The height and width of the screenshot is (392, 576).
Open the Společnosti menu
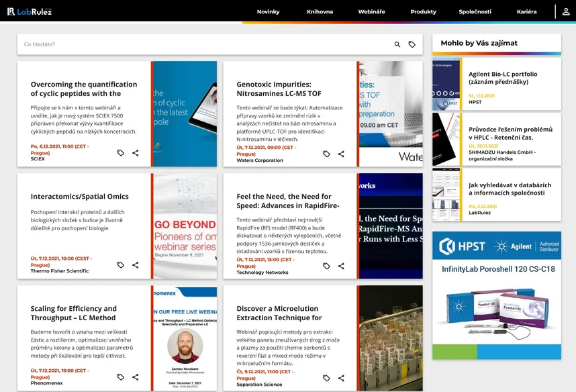pyautogui.click(x=475, y=12)
